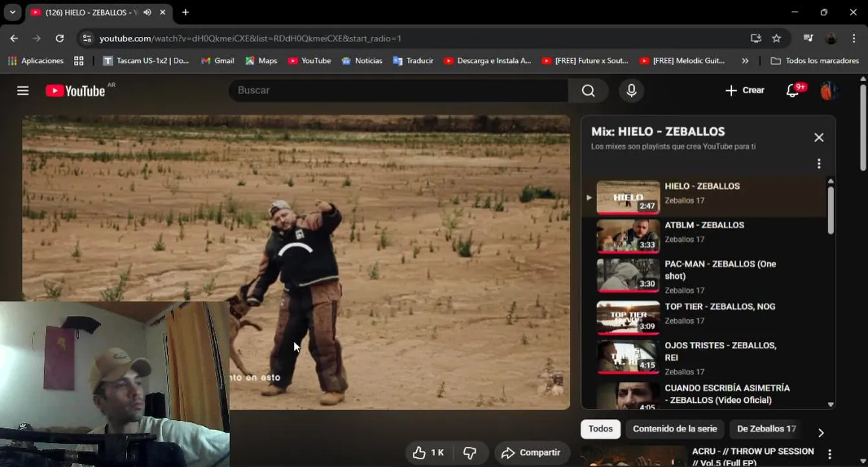Click the install app icon in address bar

pos(756,38)
